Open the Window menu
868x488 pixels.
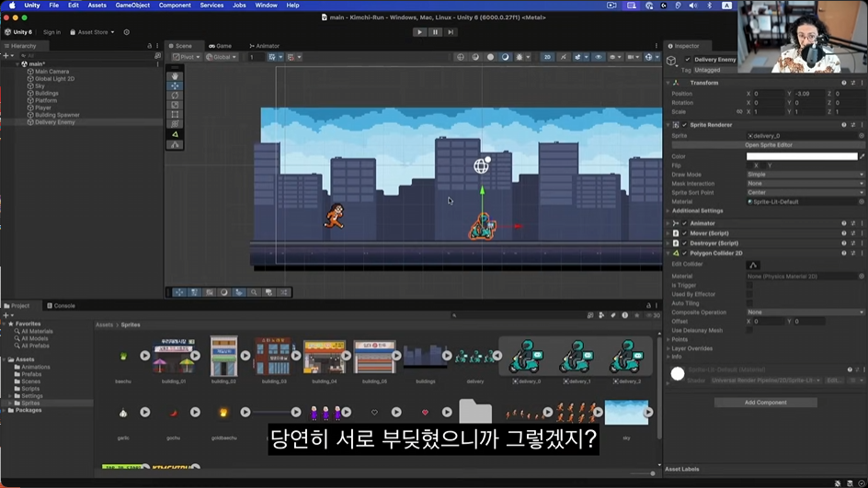pos(266,5)
